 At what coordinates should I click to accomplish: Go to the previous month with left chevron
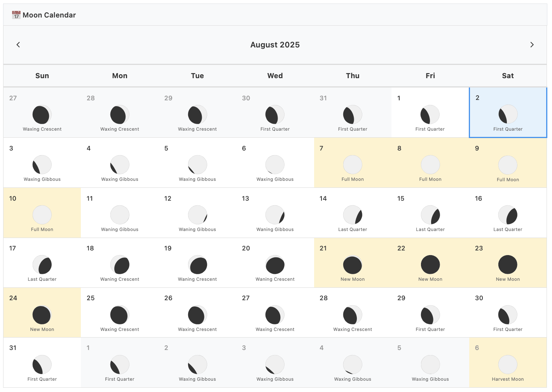click(18, 44)
